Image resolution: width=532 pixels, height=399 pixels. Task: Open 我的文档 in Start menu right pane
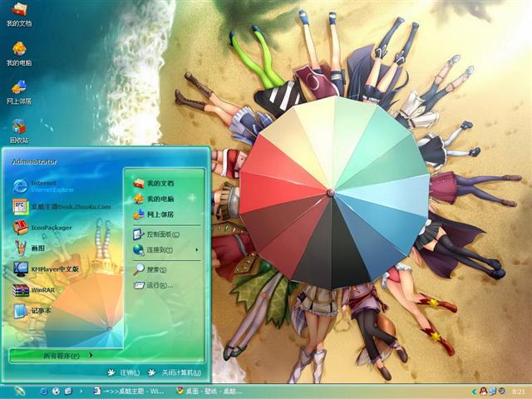click(153, 183)
